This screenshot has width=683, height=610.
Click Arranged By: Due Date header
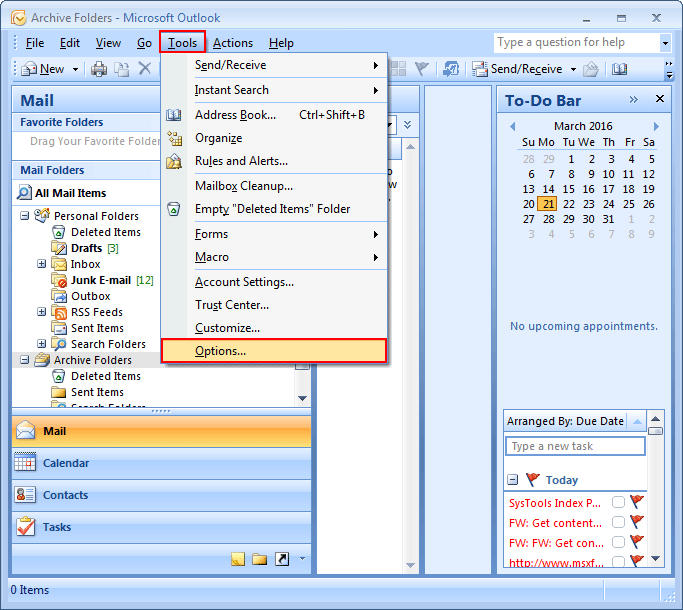point(565,421)
